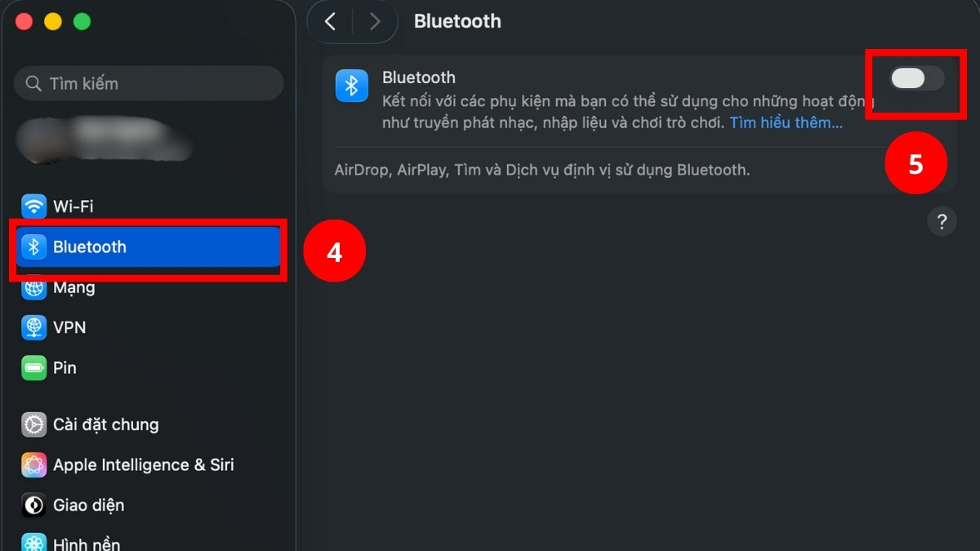Click the help question mark button
Image resolution: width=980 pixels, height=551 pixels.
pos(942,220)
